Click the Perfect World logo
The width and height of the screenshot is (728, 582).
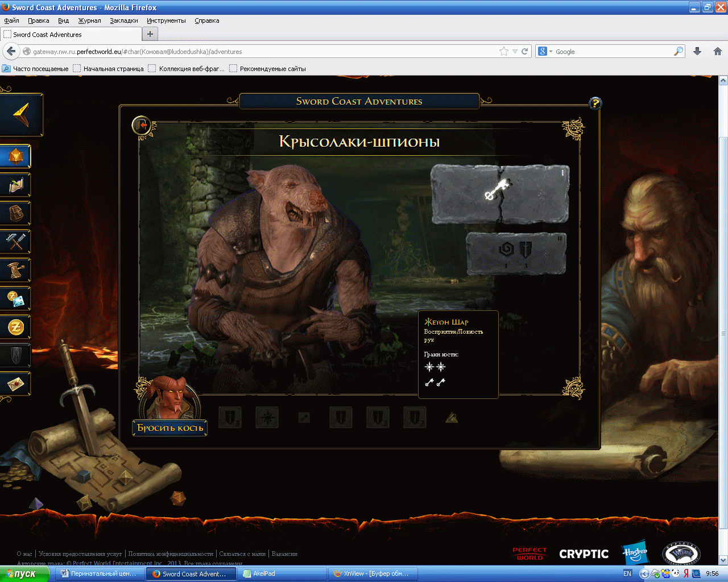tap(530, 554)
